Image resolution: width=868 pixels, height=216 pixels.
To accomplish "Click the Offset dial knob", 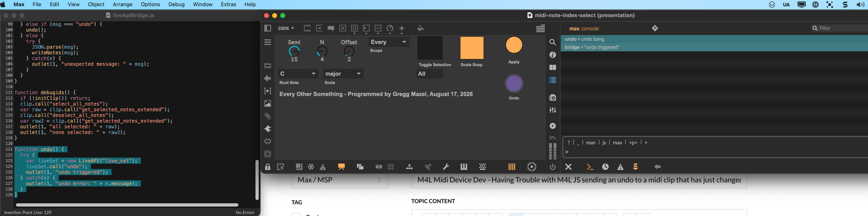I will click(349, 51).
